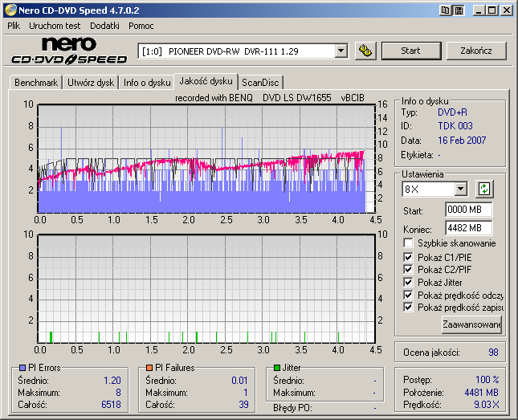Click the PI Failures average 0.01
This screenshot has width=518, height=420.
239,381
